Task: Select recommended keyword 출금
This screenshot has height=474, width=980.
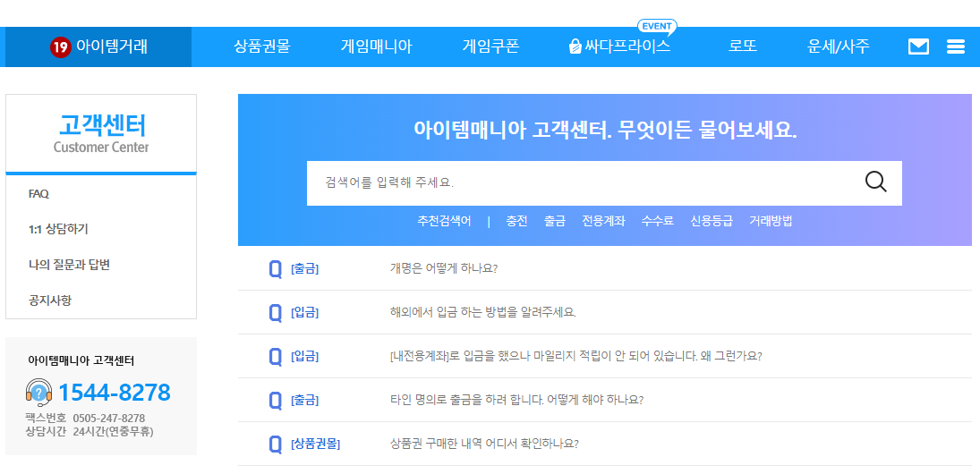Action: (x=554, y=220)
